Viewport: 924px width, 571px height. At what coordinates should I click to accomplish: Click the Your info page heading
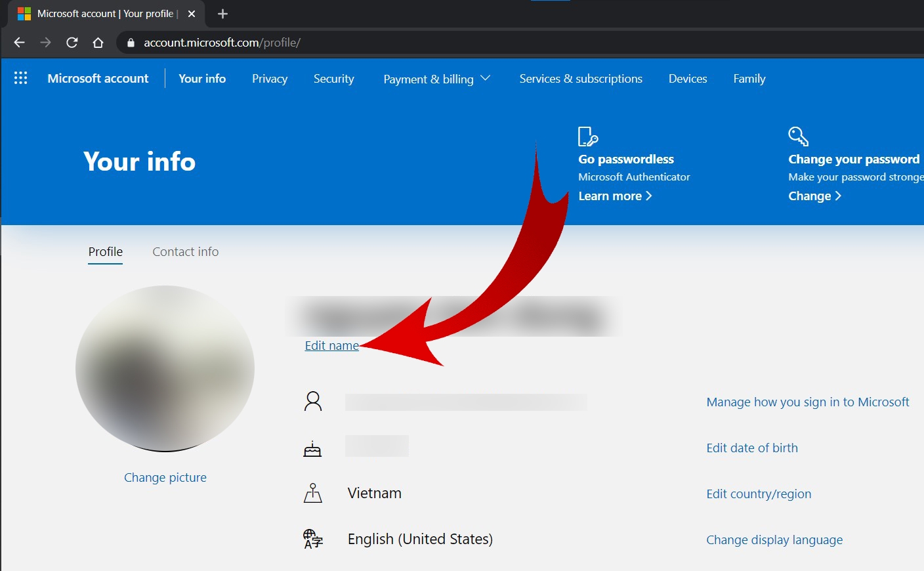click(x=140, y=161)
